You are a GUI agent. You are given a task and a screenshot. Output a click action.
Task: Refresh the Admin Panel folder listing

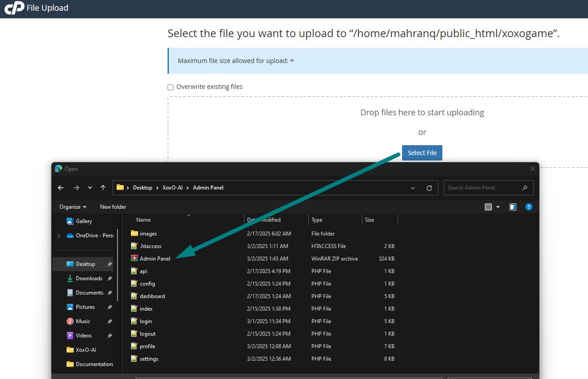429,188
